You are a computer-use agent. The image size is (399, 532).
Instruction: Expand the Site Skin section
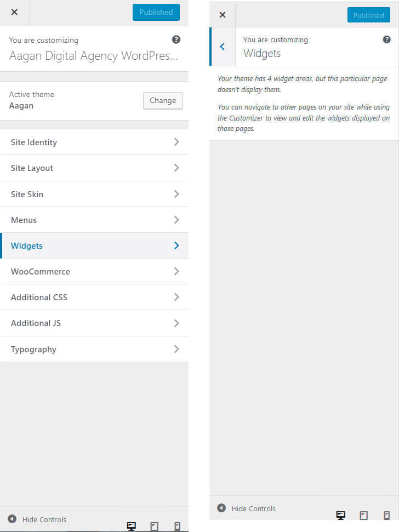pyautogui.click(x=94, y=194)
